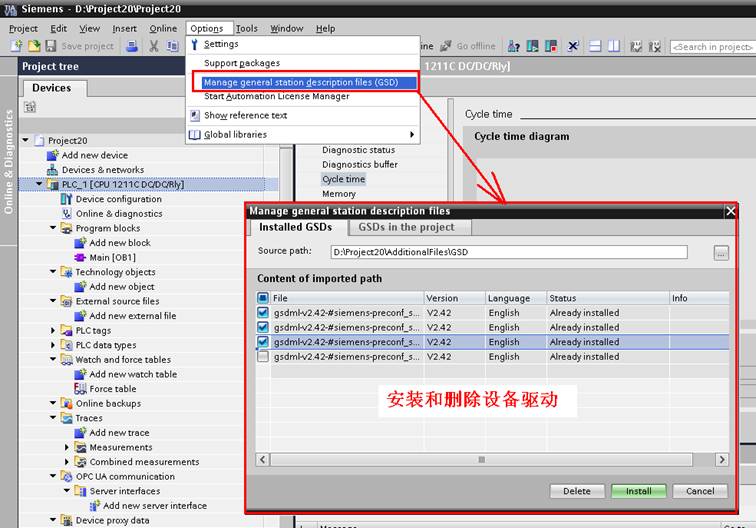Click the project tree view icon under Devices
The image size is (756, 528).
30,107
